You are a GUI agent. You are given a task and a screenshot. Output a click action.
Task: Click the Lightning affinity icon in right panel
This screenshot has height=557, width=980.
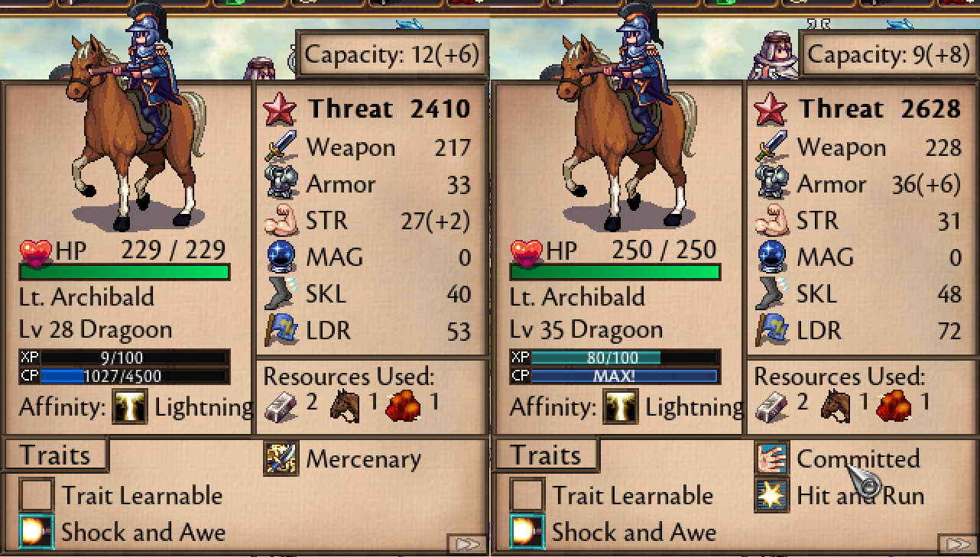click(620, 406)
